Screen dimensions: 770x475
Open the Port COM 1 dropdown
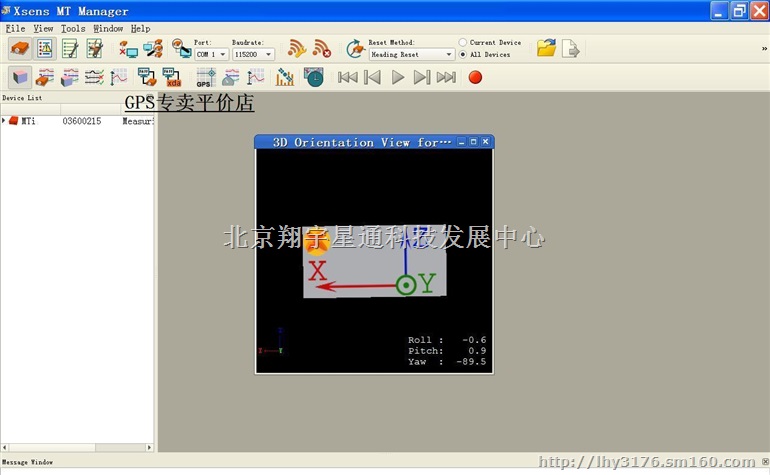pyautogui.click(x=212, y=54)
